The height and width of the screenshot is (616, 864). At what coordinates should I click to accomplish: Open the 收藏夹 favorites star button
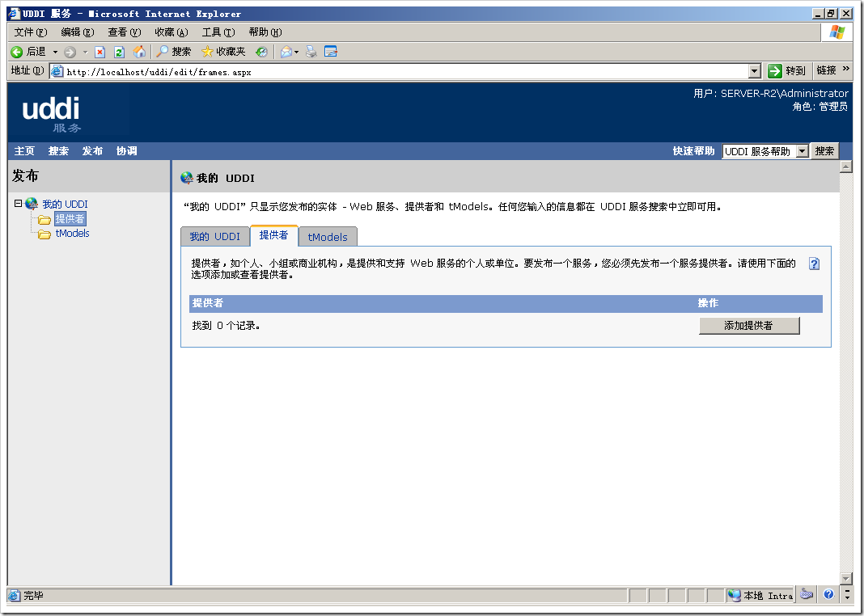(x=223, y=52)
